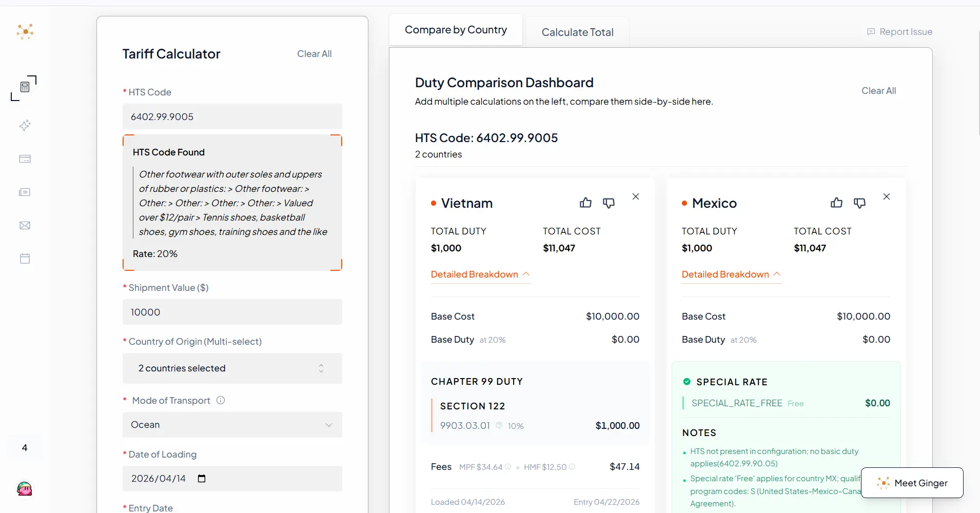Click the sparkle AI icon in sidebar
The image size is (980, 513).
point(25,126)
